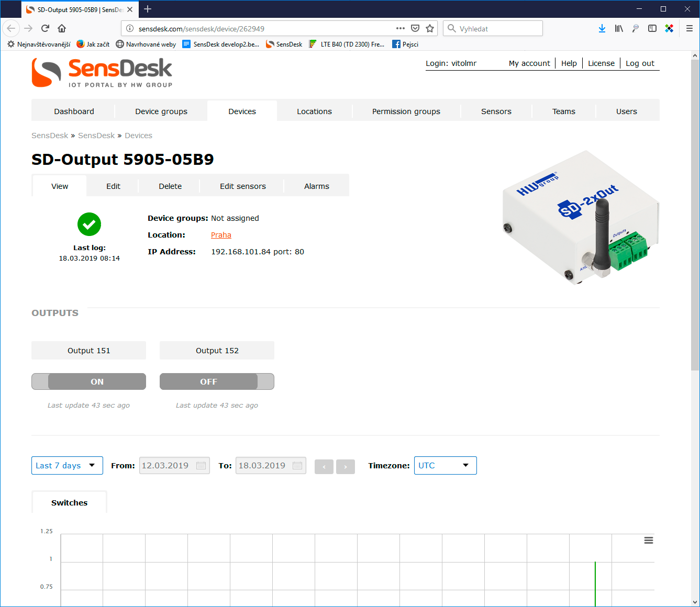Open the Help link

[569, 63]
